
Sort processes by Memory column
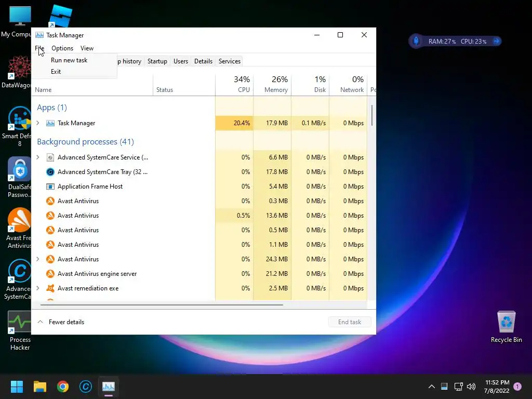click(272, 84)
